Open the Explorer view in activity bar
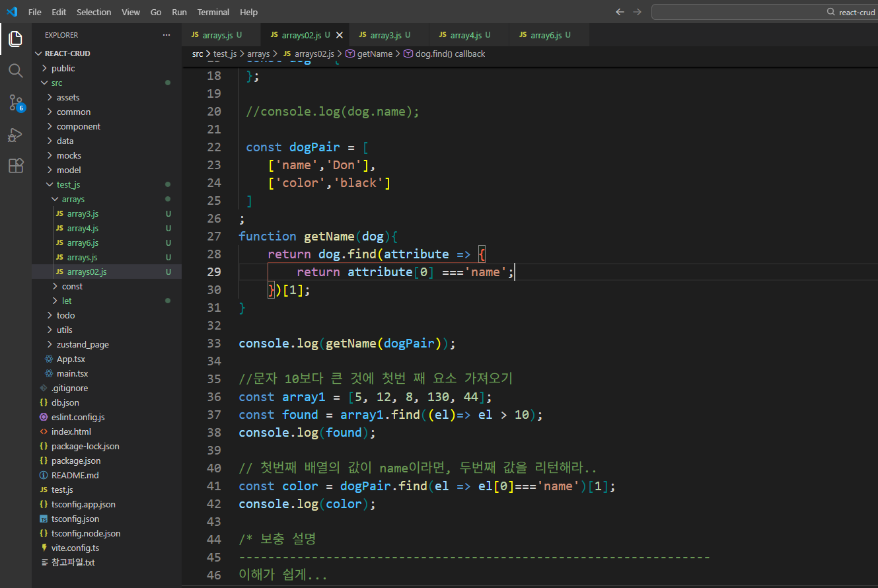Image resolution: width=878 pixels, height=588 pixels. (x=16, y=39)
